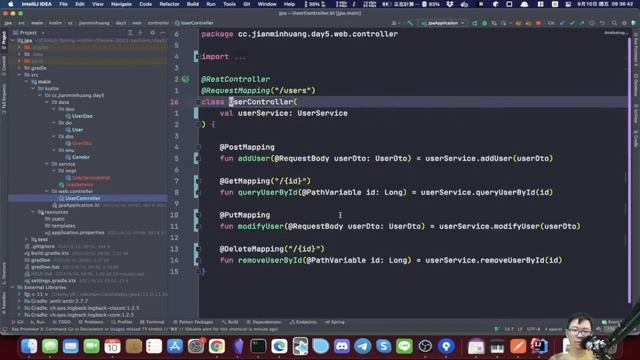Click the VCS update project arrow icon

[562, 23]
